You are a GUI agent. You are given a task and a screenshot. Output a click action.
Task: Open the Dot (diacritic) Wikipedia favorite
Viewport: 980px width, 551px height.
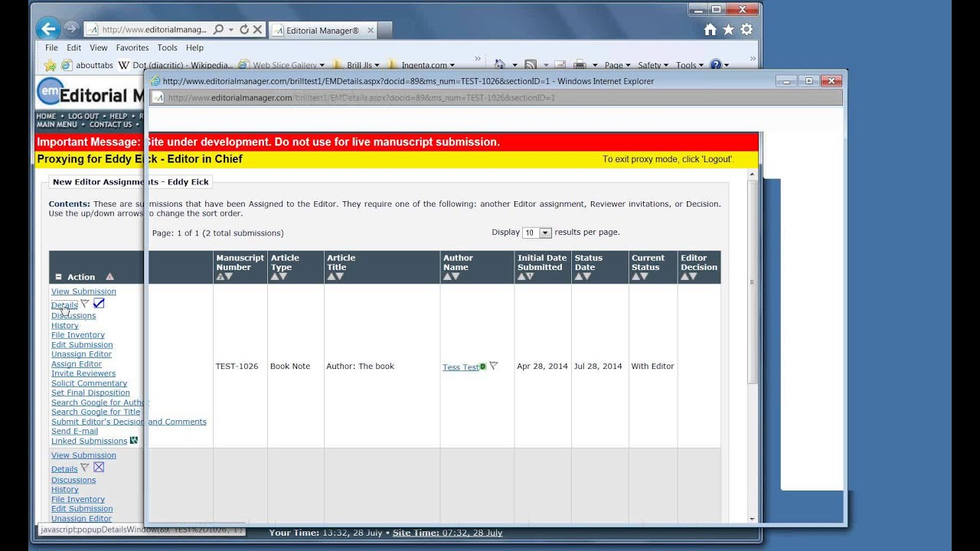175,65
